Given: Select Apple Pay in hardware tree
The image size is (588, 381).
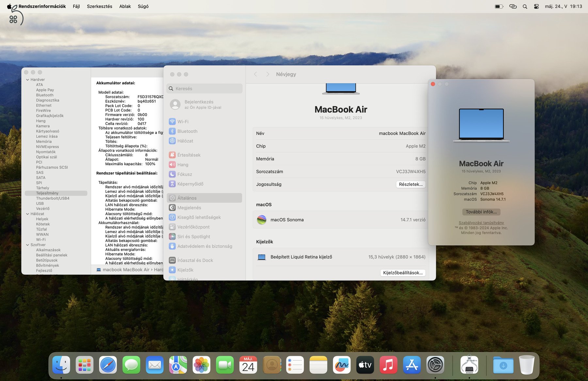Looking at the screenshot, I should [45, 90].
